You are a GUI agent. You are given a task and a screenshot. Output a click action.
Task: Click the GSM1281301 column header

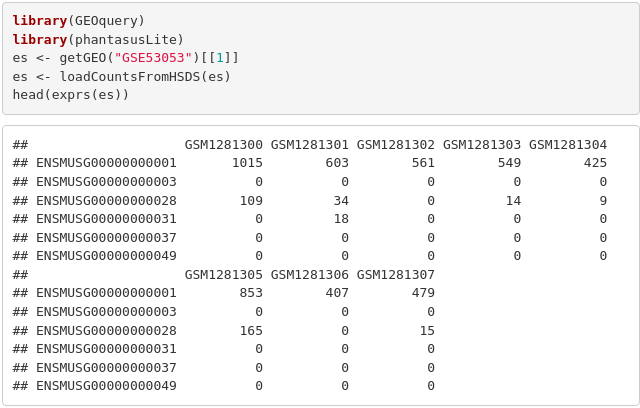(x=310, y=145)
